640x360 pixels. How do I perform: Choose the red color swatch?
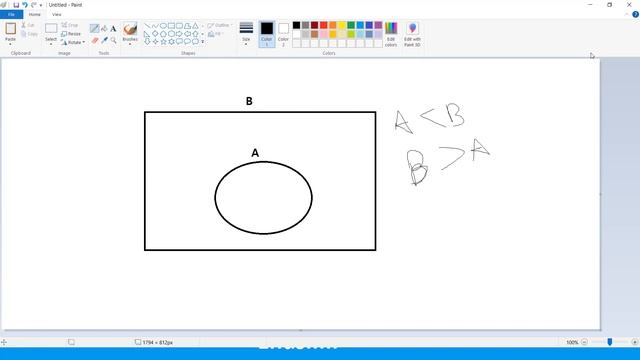[324, 25]
